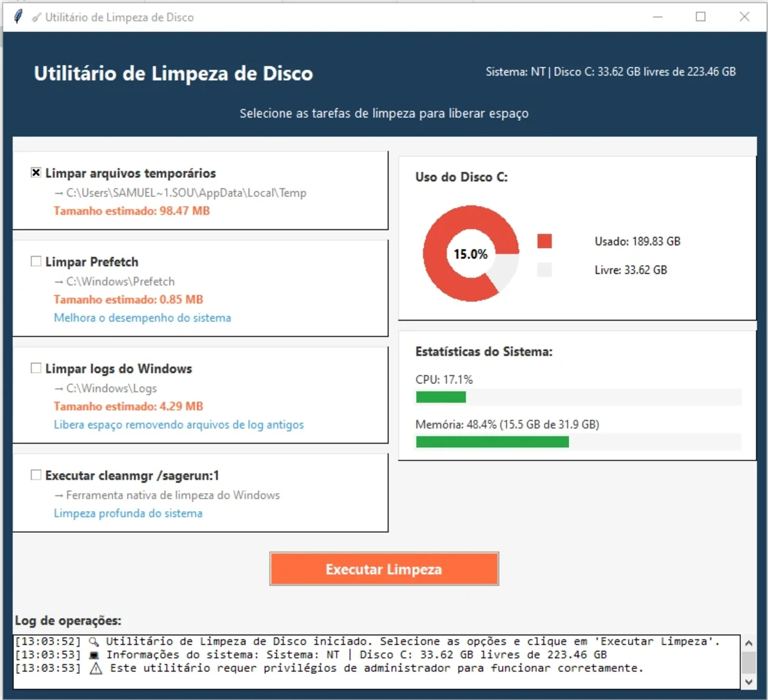Screen dimensions: 768x700
Task: Maximize the Utilitário de Limpeza window
Action: (x=700, y=17)
